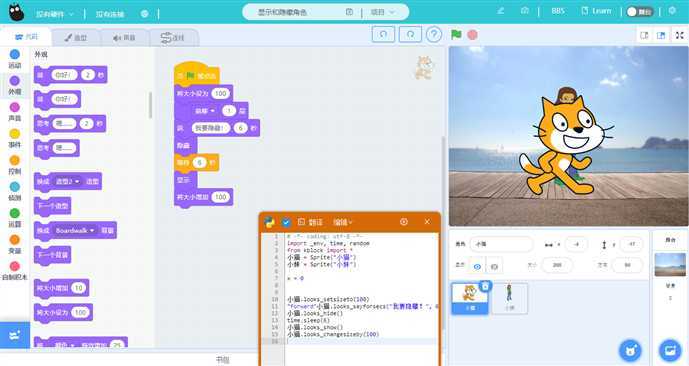This screenshot has height=366, width=689.
Task: Switch to the Costumes tab
Action: (76, 38)
